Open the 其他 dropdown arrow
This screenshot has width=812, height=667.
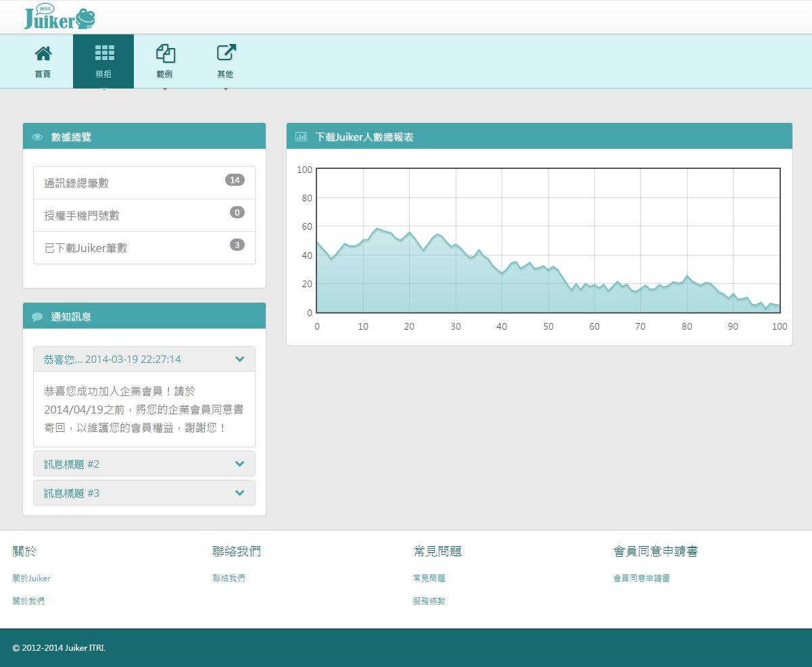tap(225, 89)
